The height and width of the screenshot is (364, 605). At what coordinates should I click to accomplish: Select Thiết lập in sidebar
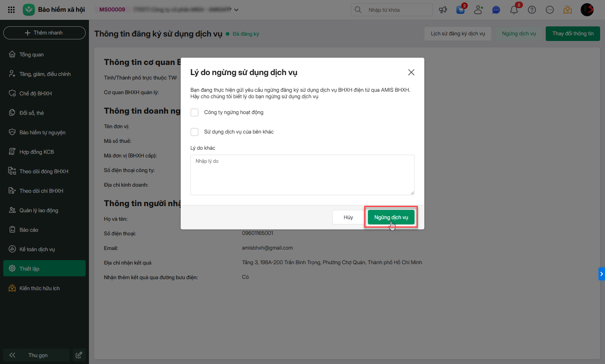click(x=44, y=269)
